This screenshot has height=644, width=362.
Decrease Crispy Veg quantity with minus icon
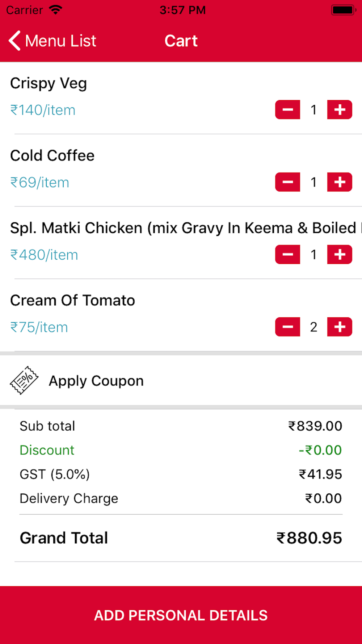[x=287, y=110]
